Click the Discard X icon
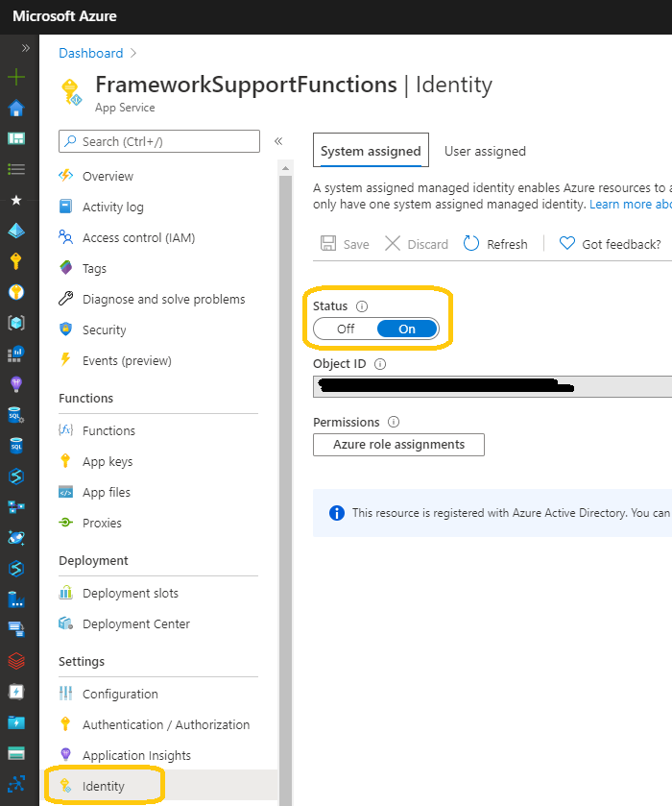 (x=393, y=244)
